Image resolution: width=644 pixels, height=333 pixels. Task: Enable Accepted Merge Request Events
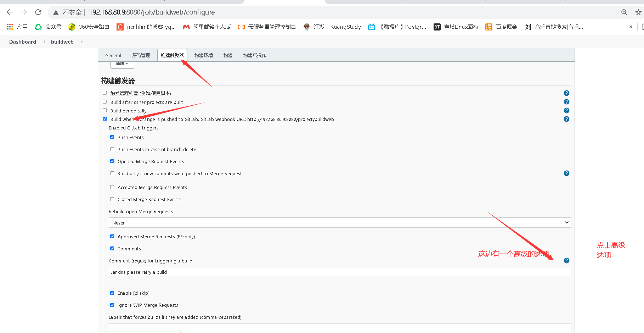click(112, 187)
